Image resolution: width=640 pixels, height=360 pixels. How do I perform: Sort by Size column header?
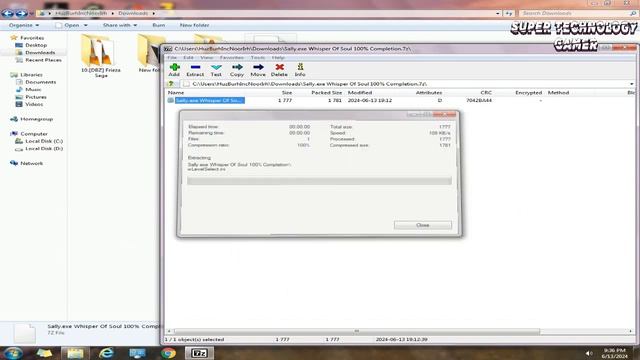coord(287,93)
